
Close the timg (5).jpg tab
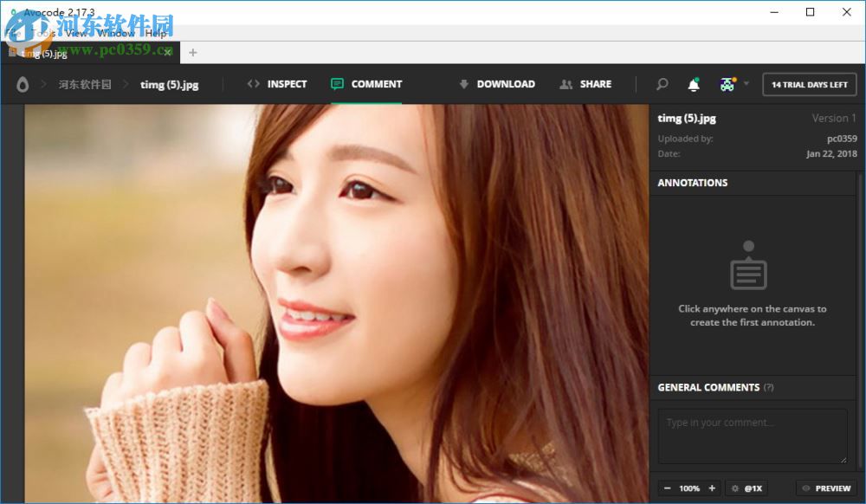(x=167, y=53)
